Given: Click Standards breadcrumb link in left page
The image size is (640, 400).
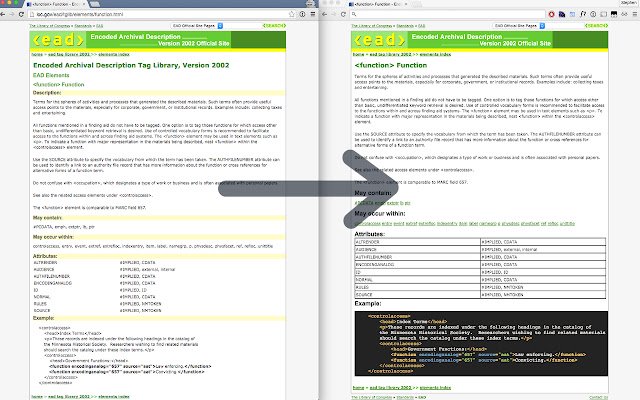Looking at the screenshot, I should (83, 26).
